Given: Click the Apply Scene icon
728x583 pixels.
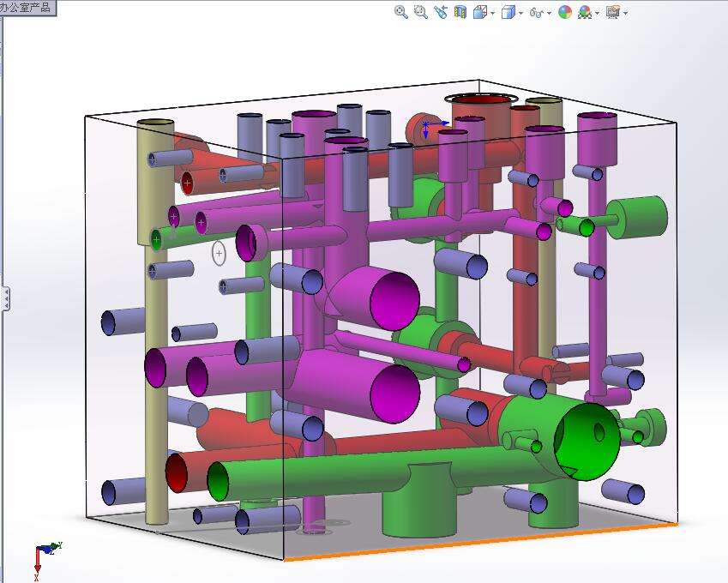Looking at the screenshot, I should 585,12.
